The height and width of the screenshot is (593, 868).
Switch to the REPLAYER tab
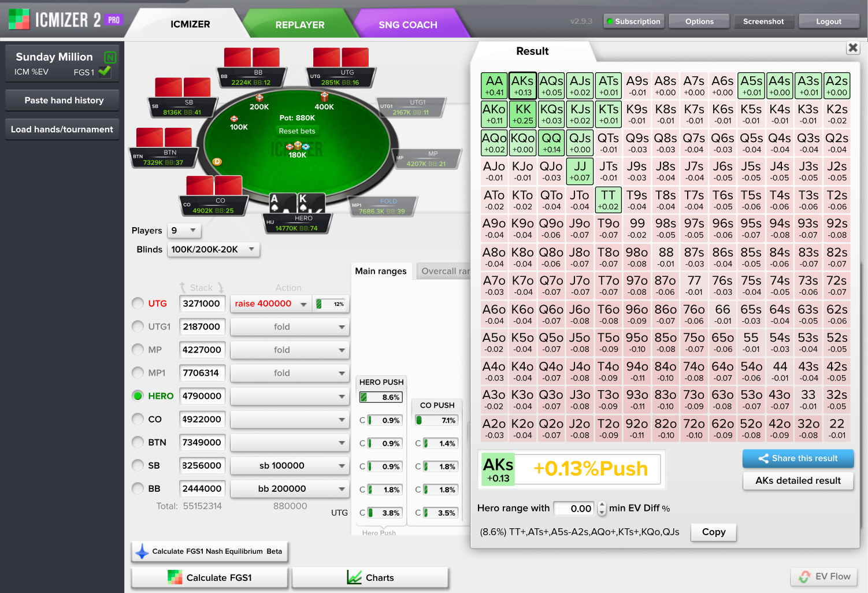[300, 25]
